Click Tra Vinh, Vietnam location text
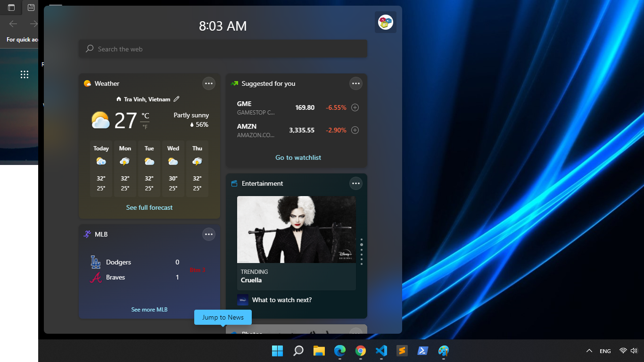Viewport: 644px width, 362px height. click(x=147, y=99)
